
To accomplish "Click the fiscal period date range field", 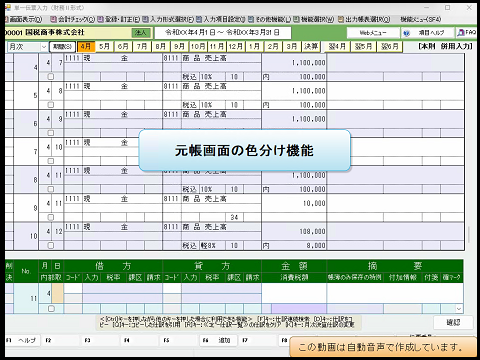I will pyautogui.click(x=223, y=33).
